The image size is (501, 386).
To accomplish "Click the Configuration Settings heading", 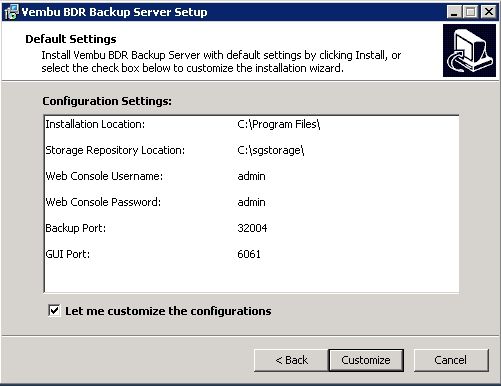I will coord(107,101).
